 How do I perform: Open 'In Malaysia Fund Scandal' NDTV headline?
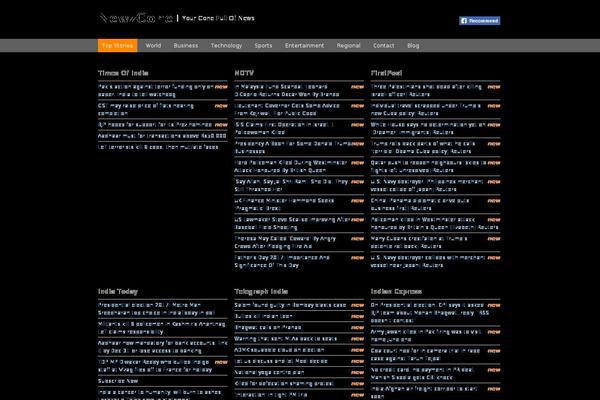click(x=287, y=91)
